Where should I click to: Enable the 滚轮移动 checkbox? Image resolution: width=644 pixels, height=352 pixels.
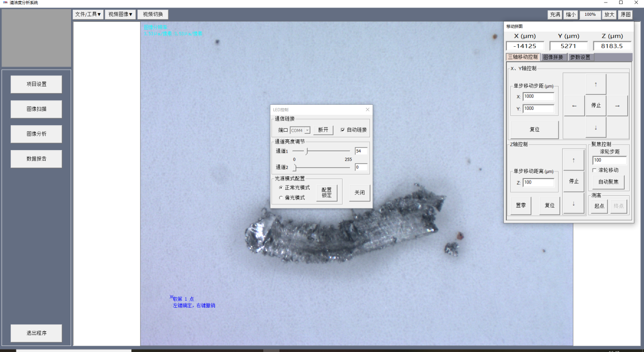click(595, 170)
